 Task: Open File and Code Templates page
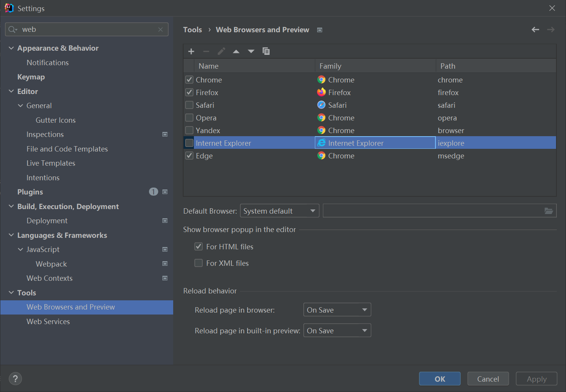[67, 149]
